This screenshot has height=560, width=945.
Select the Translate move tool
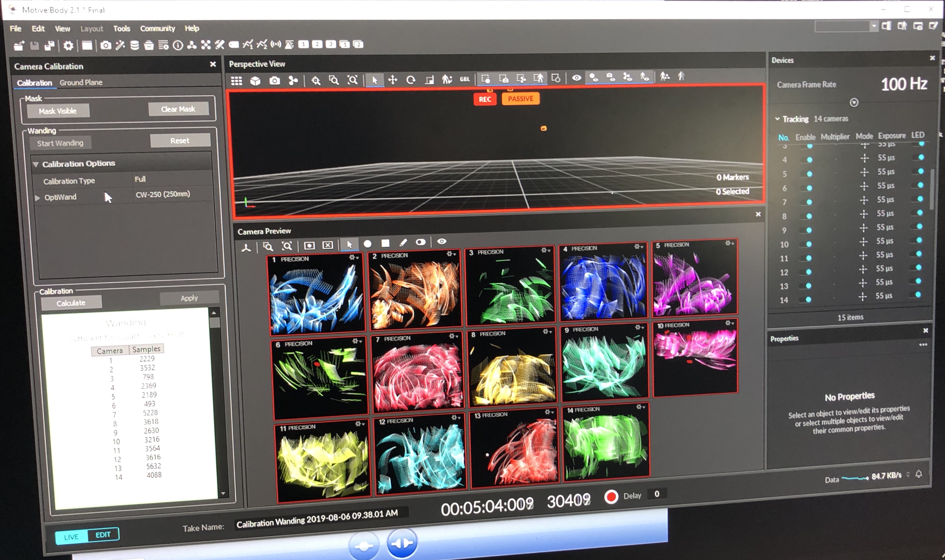pyautogui.click(x=393, y=80)
